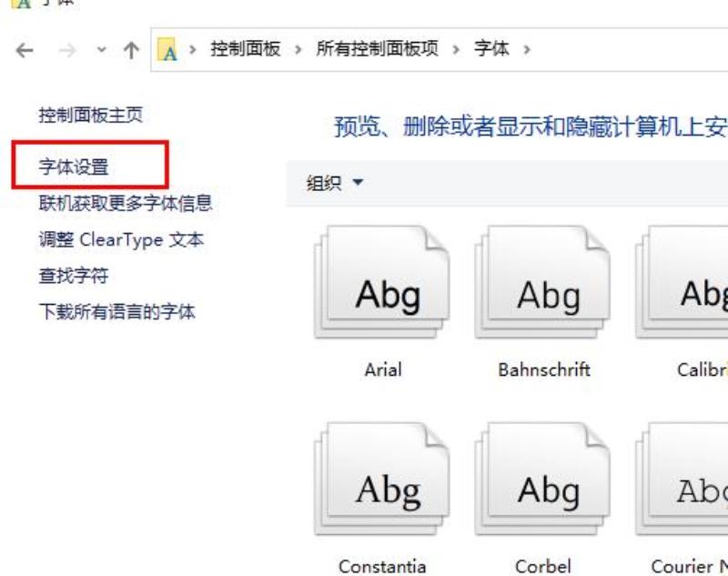The image size is (728, 576).
Task: Open the 字体设置 link
Action: [x=74, y=167]
